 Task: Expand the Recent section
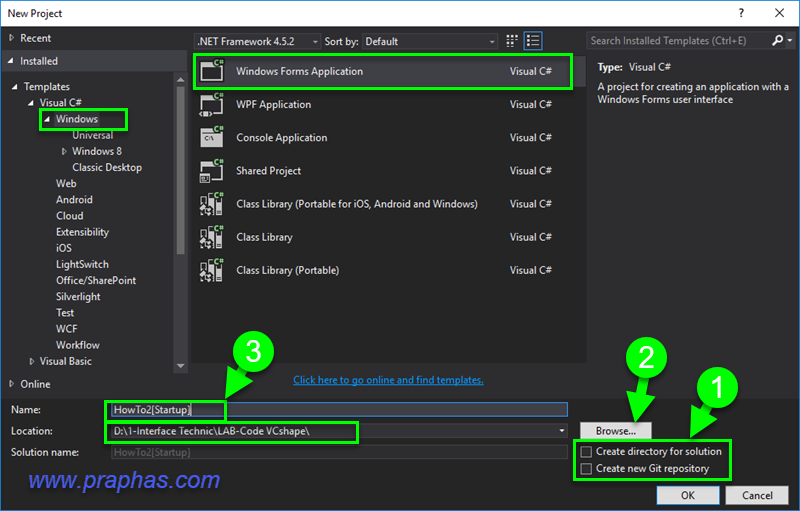[11, 38]
